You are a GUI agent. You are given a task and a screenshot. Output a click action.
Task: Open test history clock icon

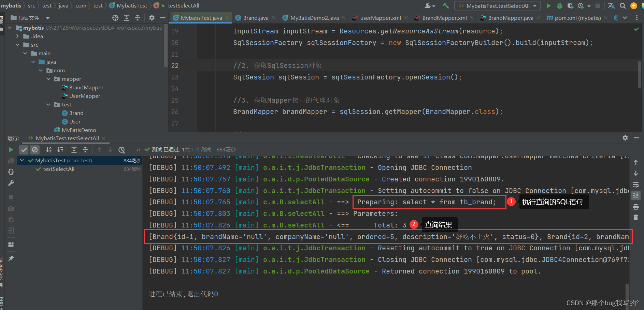point(121,150)
